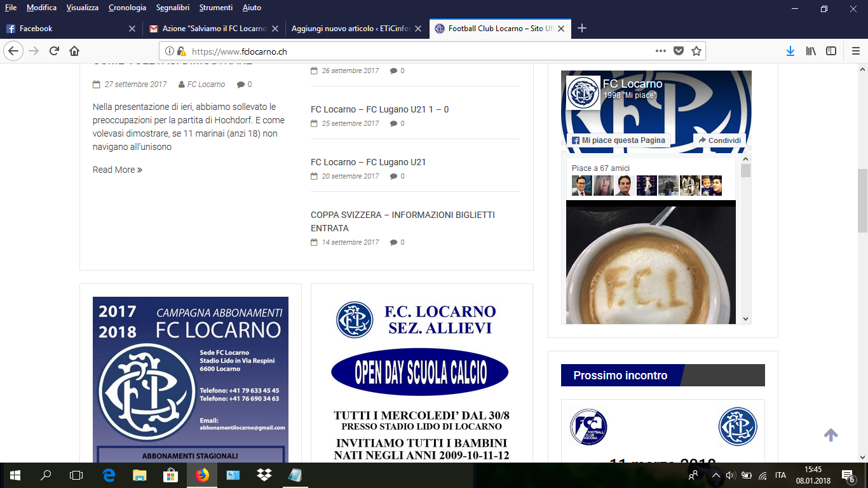Open the Firefox hamburger menu
The width and height of the screenshot is (868, 488).
point(856,51)
